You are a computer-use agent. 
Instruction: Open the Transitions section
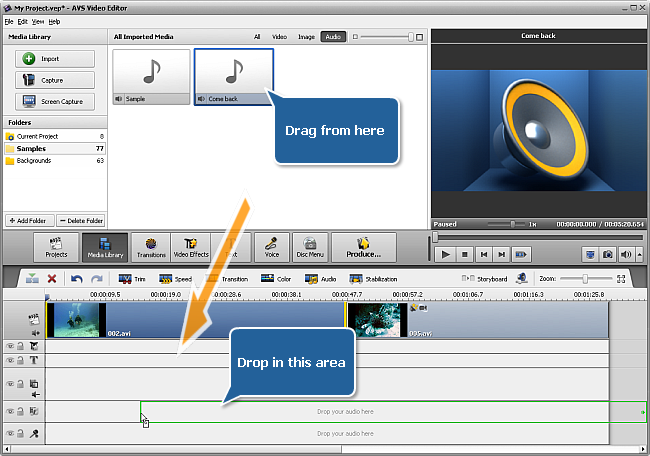tap(151, 247)
